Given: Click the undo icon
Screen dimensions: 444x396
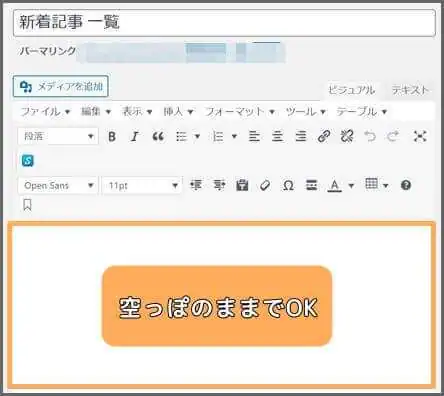Looking at the screenshot, I should pos(370,136).
